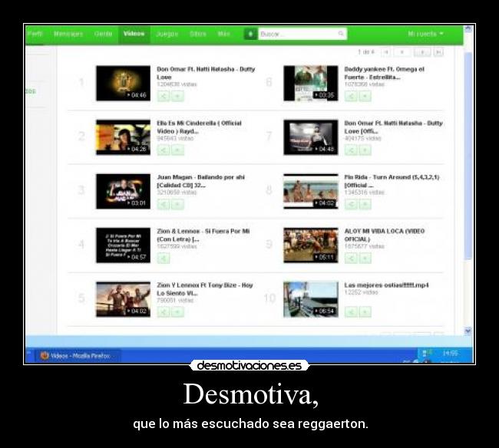Click the scrollbar up arrow
This screenshot has width=499, height=448.
click(468, 28)
